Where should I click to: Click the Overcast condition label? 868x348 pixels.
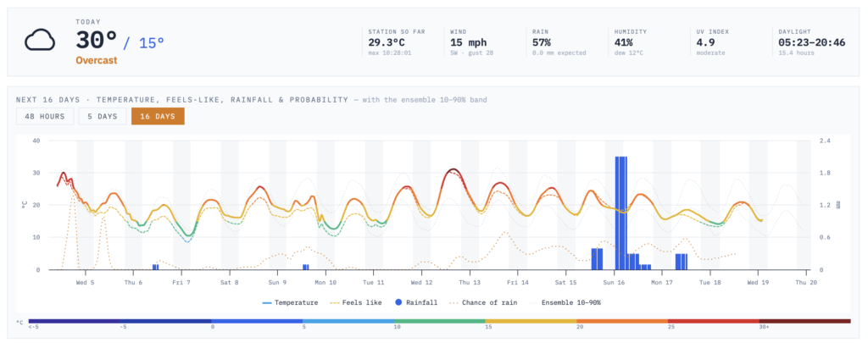click(97, 60)
